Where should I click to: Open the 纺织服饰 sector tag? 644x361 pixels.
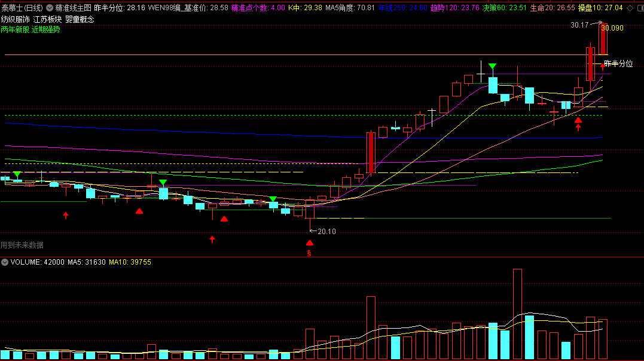tap(15, 19)
